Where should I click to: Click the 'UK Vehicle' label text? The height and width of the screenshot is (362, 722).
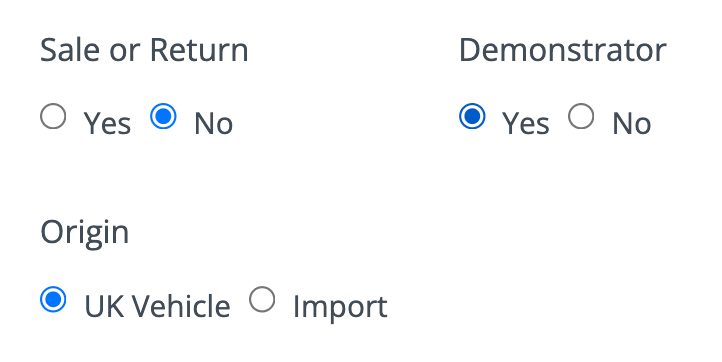157,306
